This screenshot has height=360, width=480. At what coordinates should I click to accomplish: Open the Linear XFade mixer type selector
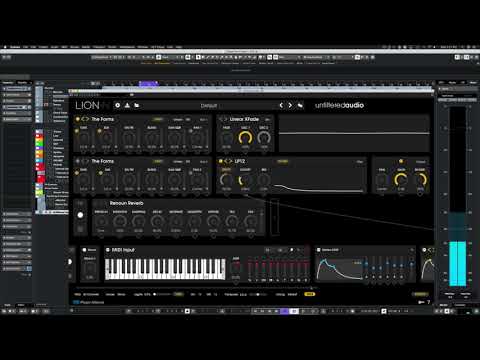tap(244, 119)
